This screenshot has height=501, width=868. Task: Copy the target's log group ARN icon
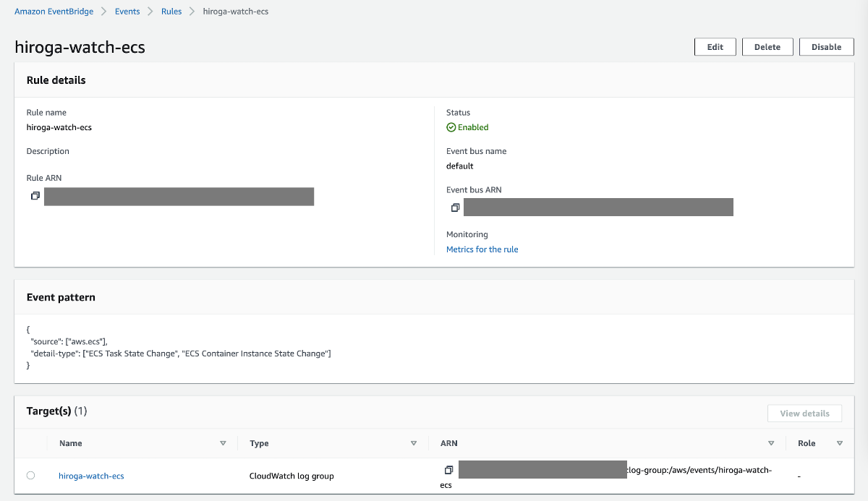pos(448,470)
